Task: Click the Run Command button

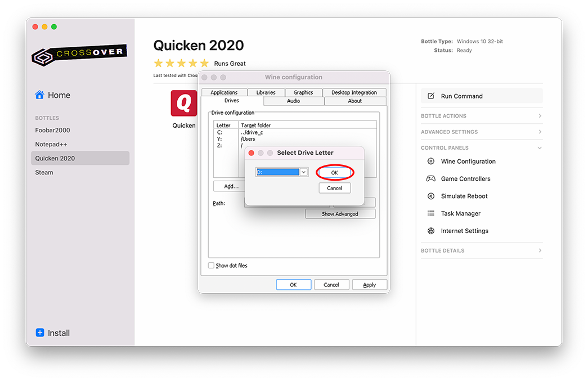Action: [x=482, y=96]
